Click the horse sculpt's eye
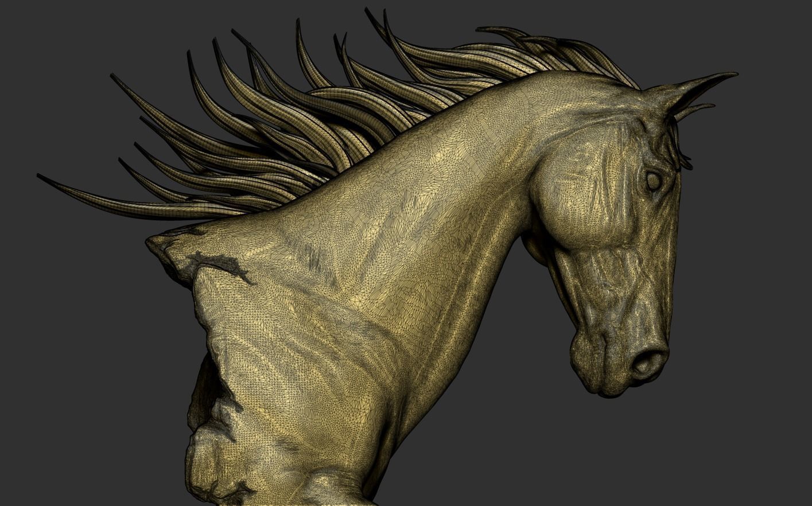 [x=653, y=181]
